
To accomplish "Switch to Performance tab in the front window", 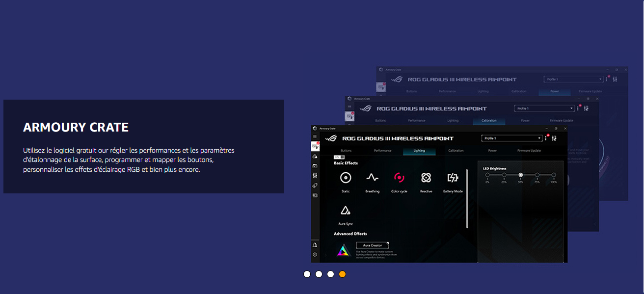I will click(x=382, y=151).
